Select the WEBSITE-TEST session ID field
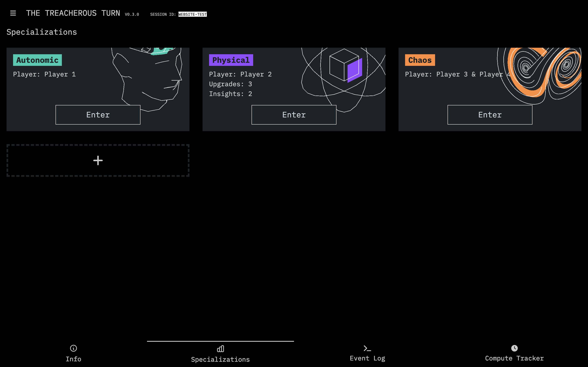Screen dimensions: 588x367 coord(193,14)
